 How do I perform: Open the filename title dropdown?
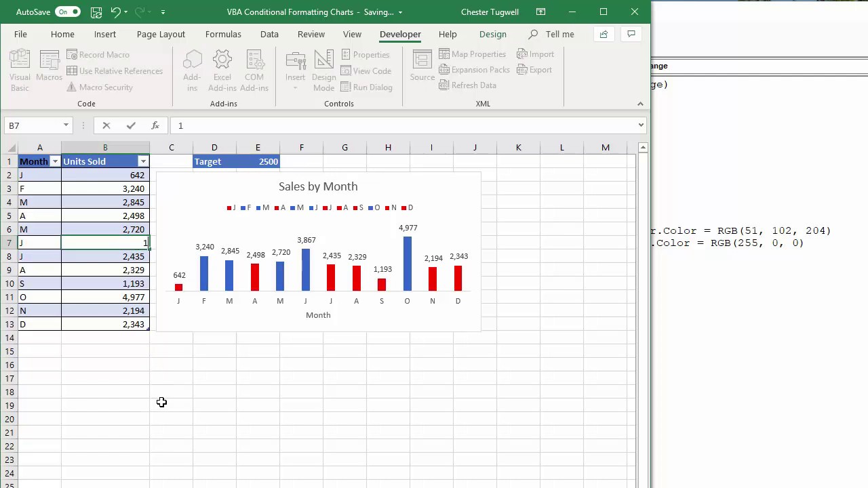tap(400, 12)
